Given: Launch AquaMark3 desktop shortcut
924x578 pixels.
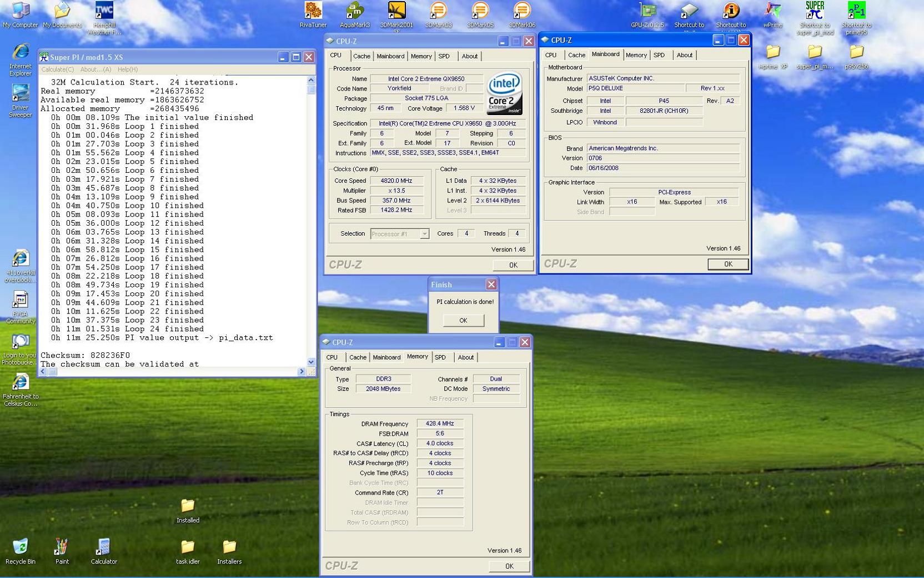Looking at the screenshot, I should 355,15.
